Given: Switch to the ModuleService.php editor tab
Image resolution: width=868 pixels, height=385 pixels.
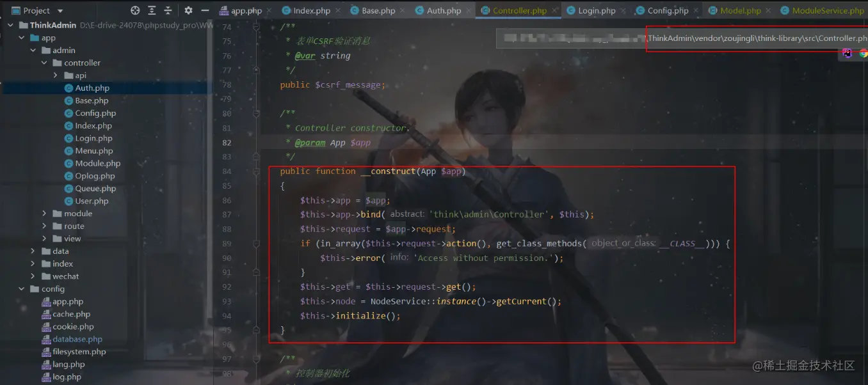Looking at the screenshot, I should pyautogui.click(x=823, y=10).
